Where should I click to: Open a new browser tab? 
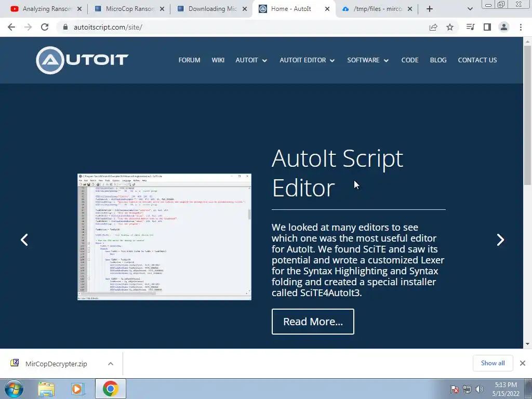pos(430,9)
